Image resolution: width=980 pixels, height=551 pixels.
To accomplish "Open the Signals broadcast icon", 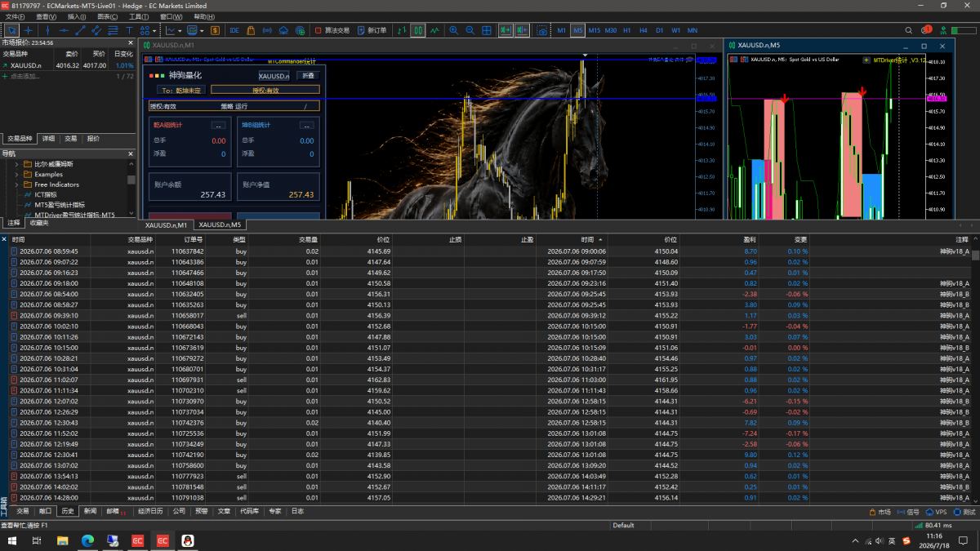I will coord(267,30).
